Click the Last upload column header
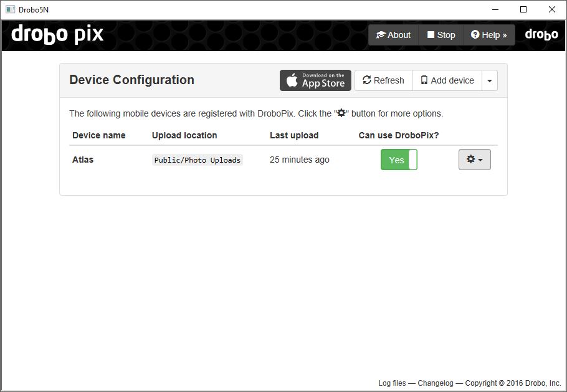 click(294, 135)
